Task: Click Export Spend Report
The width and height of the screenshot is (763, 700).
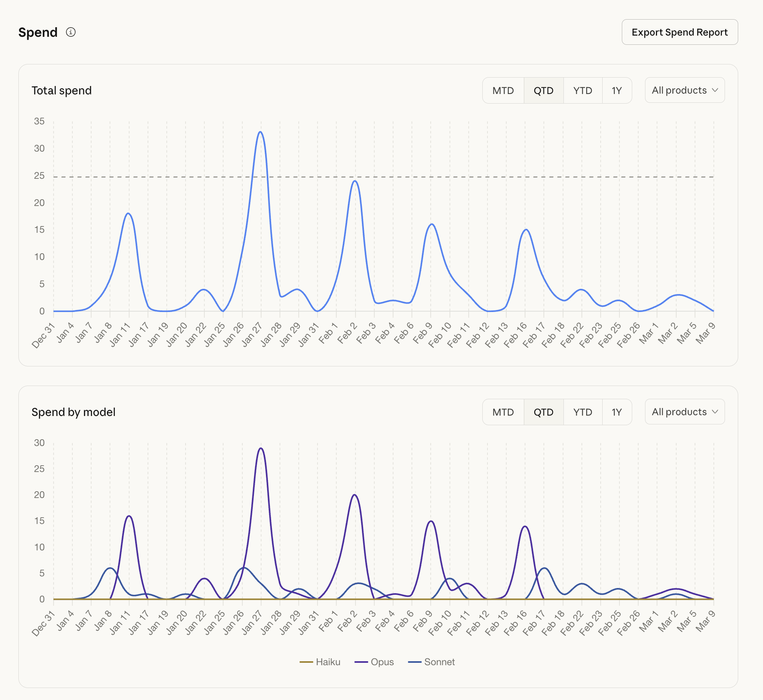Action: point(679,32)
